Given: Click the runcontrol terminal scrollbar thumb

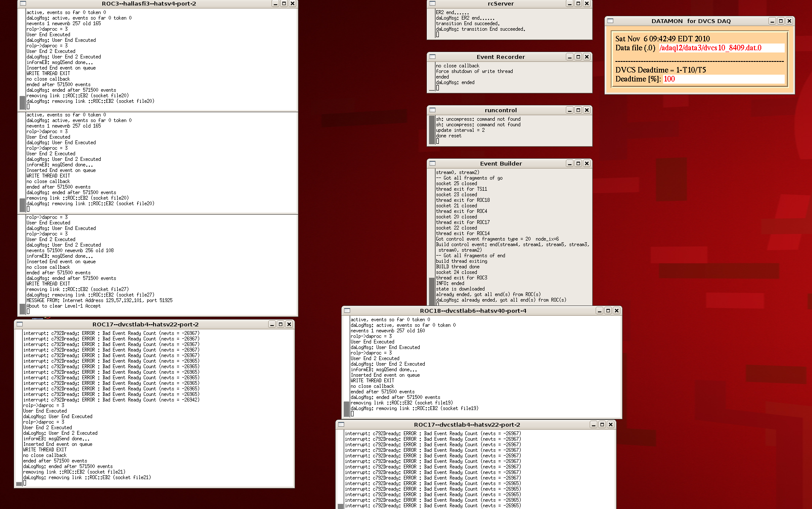Looking at the screenshot, I should [x=432, y=130].
